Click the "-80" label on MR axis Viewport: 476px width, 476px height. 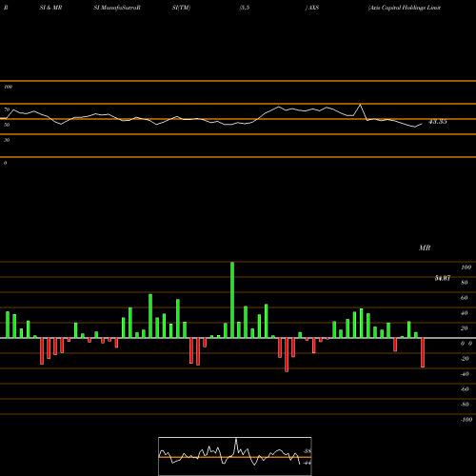465,405
